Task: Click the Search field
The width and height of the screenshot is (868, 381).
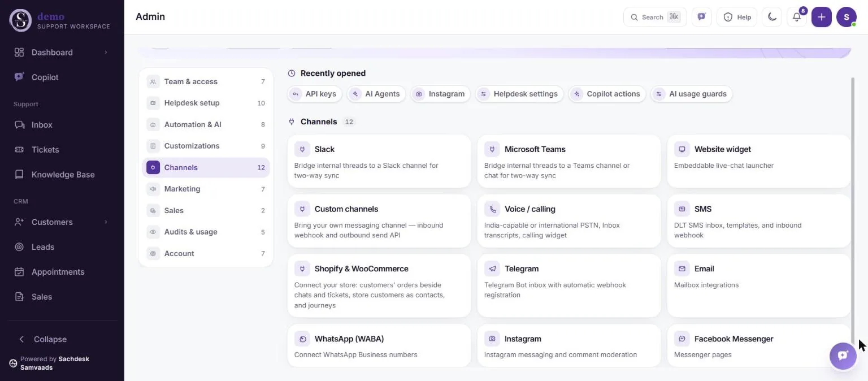Action: 655,17
